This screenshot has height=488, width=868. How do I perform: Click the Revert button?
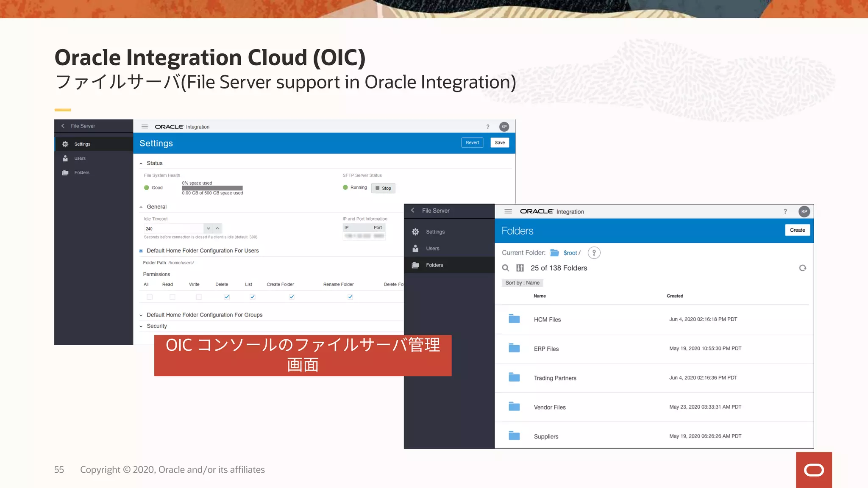click(472, 143)
